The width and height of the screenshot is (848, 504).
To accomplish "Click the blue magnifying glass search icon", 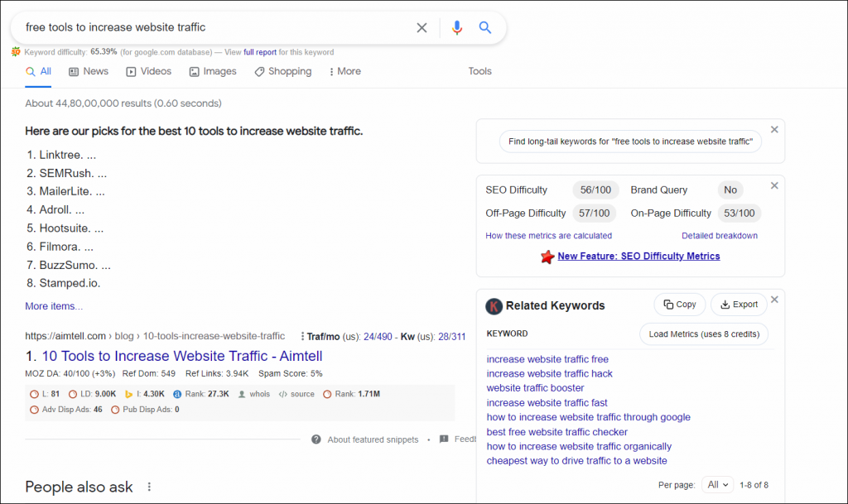I will (x=485, y=27).
